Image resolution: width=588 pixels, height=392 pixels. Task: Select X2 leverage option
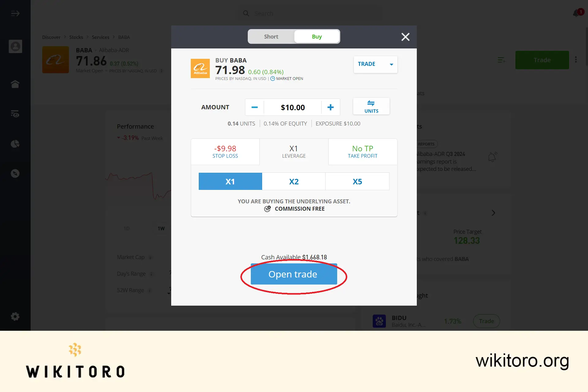(x=294, y=181)
